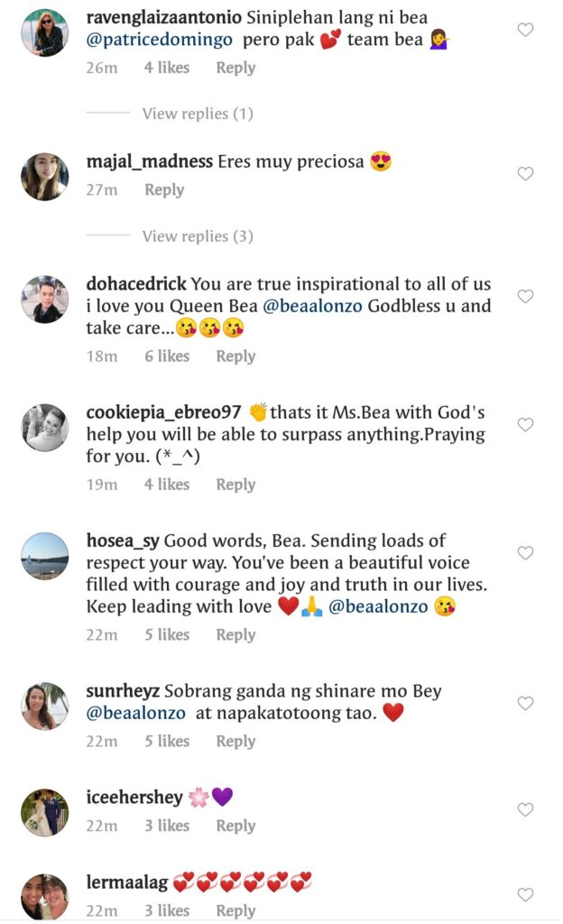The width and height of the screenshot is (563, 924).
Task: Heart lermaalag's comment
Action: pos(525,895)
